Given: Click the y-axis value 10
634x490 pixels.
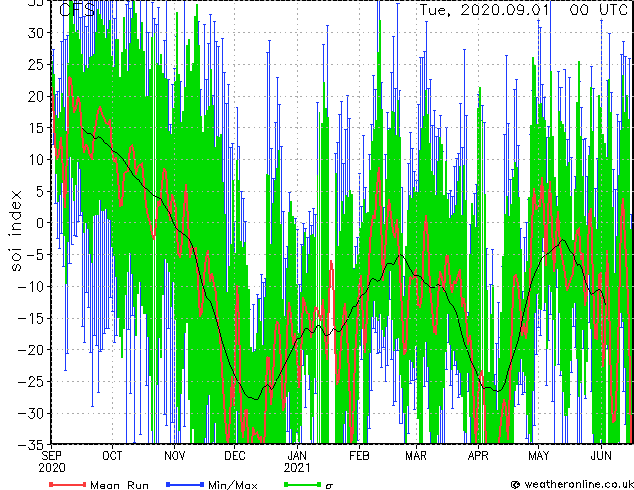Looking at the screenshot, I should 36,160.
